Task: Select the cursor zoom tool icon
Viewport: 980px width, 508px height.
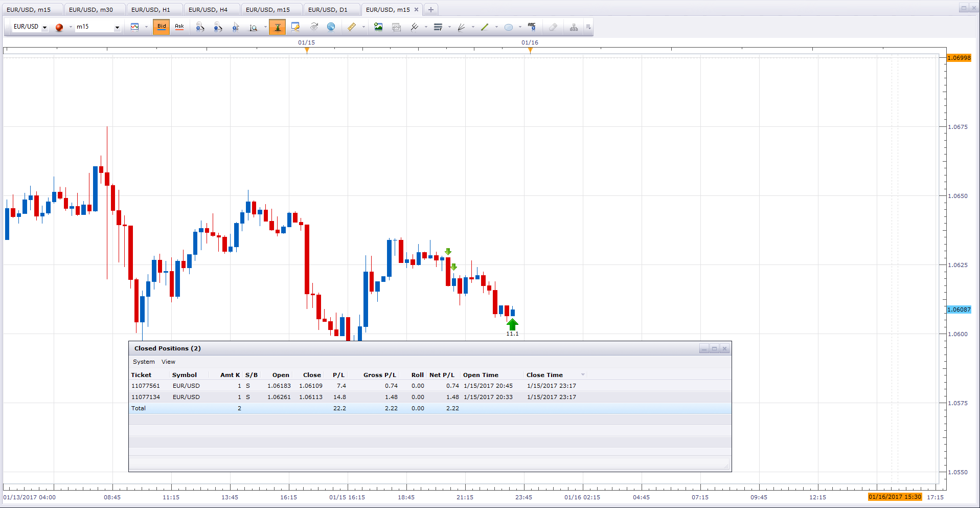Action: [236, 27]
